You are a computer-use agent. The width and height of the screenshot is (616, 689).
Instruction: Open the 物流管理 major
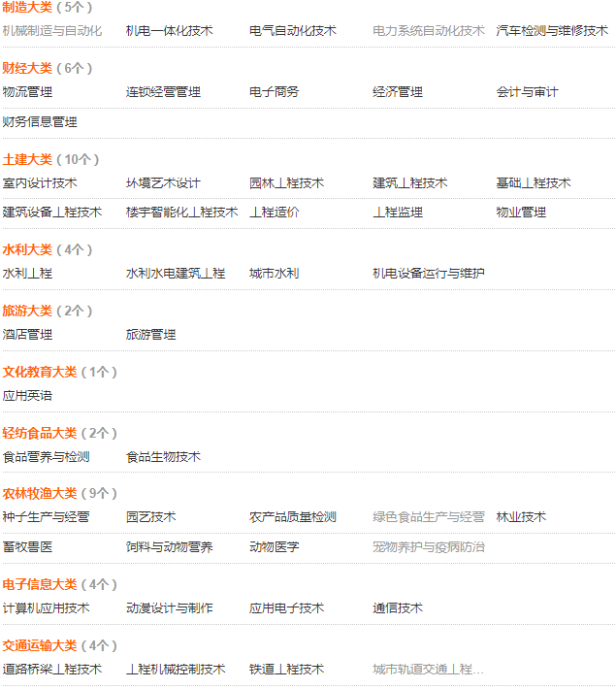(x=27, y=92)
